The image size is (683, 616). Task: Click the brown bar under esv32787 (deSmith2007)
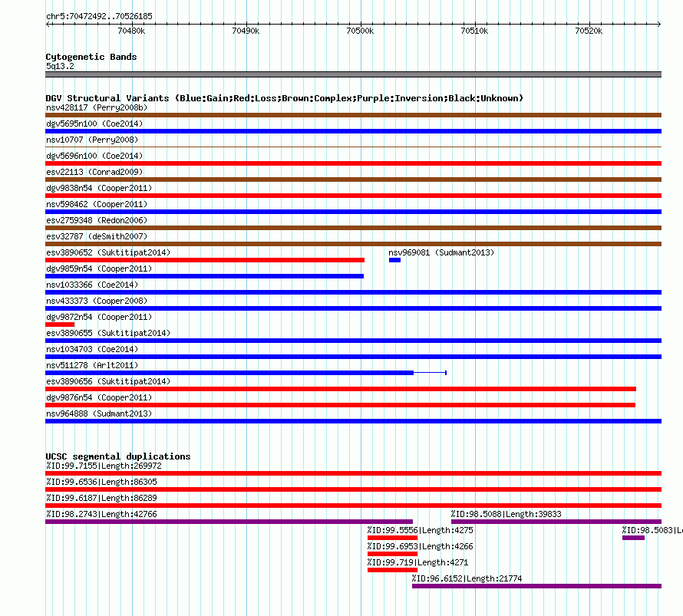[x=353, y=244]
